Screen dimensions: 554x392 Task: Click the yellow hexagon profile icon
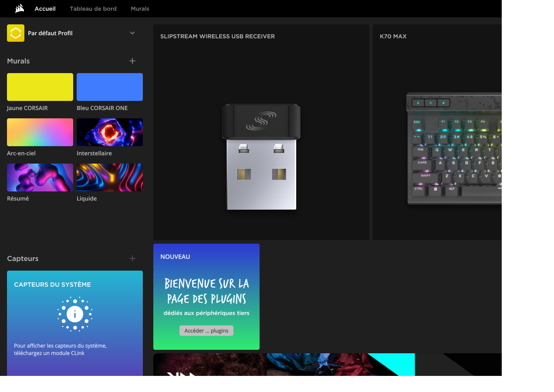point(16,33)
